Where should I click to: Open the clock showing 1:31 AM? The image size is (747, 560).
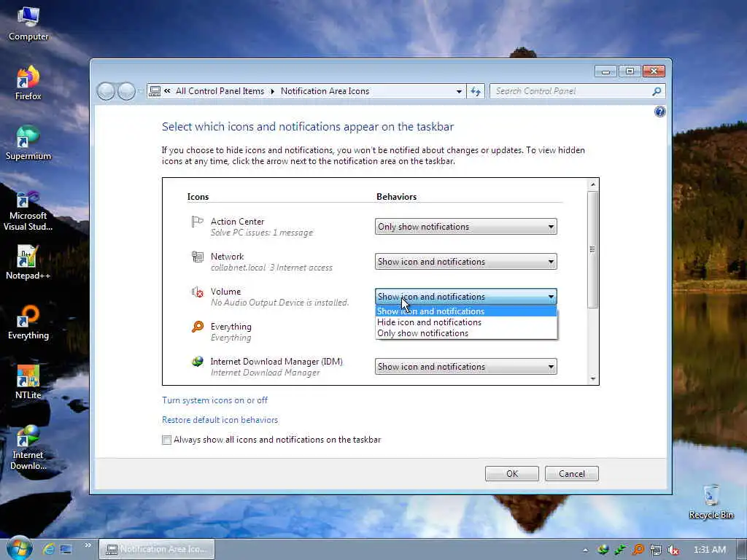[709, 550]
